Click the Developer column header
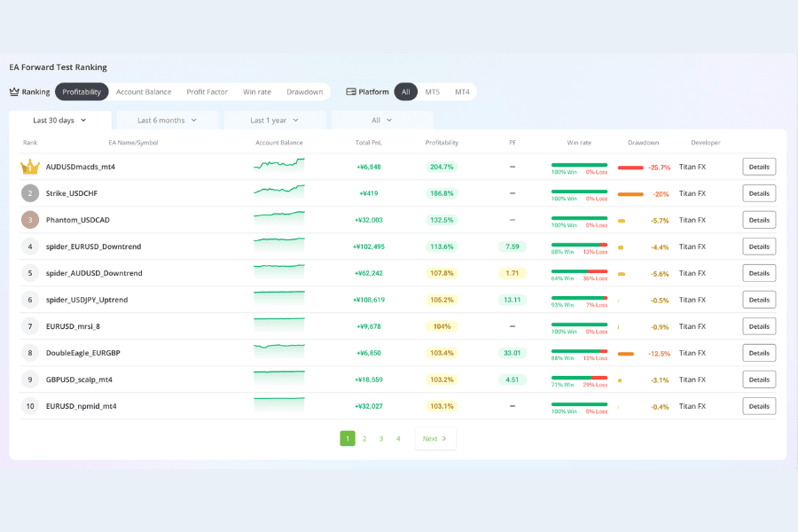798x532 pixels. (x=706, y=143)
